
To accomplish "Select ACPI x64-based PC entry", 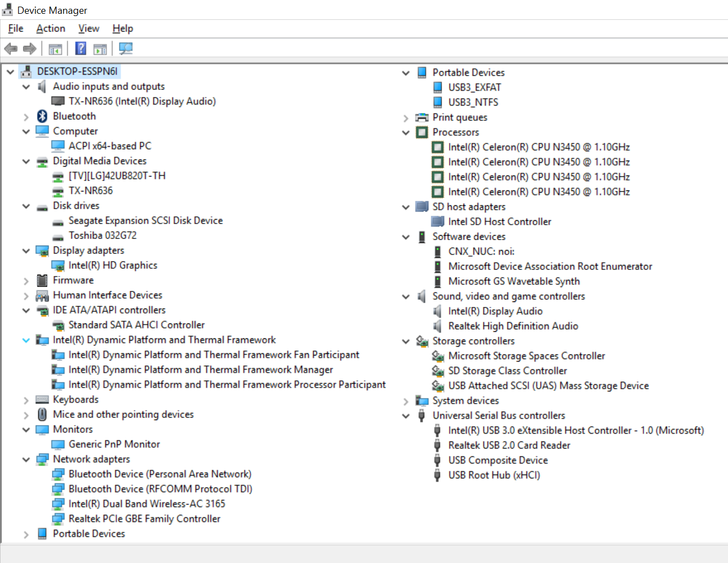I will coord(110,146).
